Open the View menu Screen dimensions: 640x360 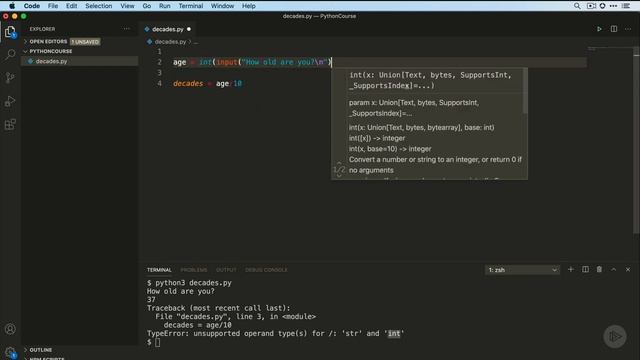coord(127,6)
